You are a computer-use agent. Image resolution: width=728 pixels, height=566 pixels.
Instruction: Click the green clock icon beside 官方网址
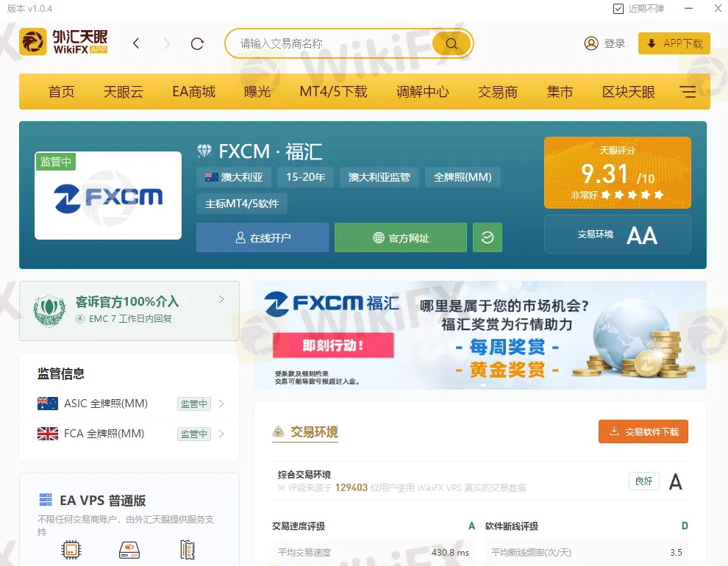(487, 237)
